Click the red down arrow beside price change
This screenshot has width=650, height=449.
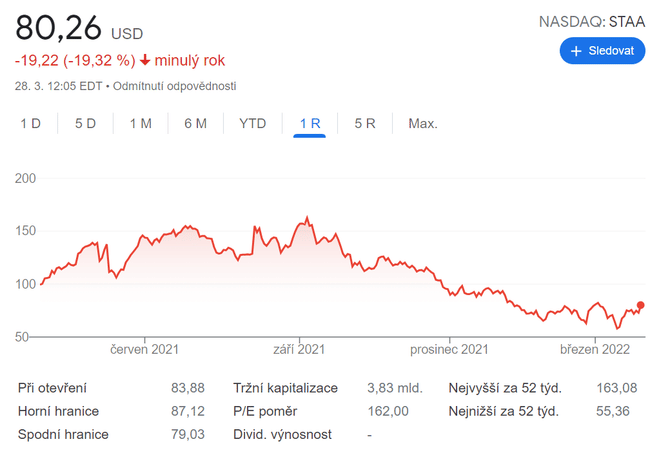[145, 60]
